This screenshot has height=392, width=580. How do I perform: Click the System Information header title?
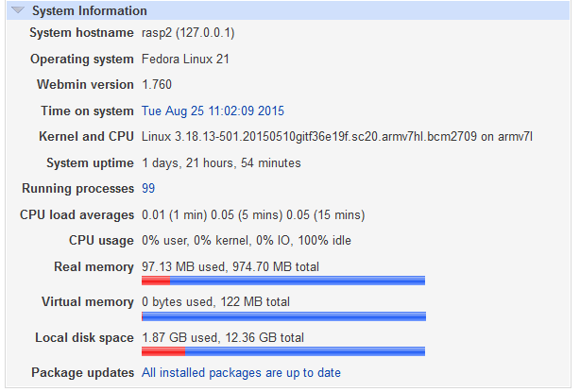point(89,11)
